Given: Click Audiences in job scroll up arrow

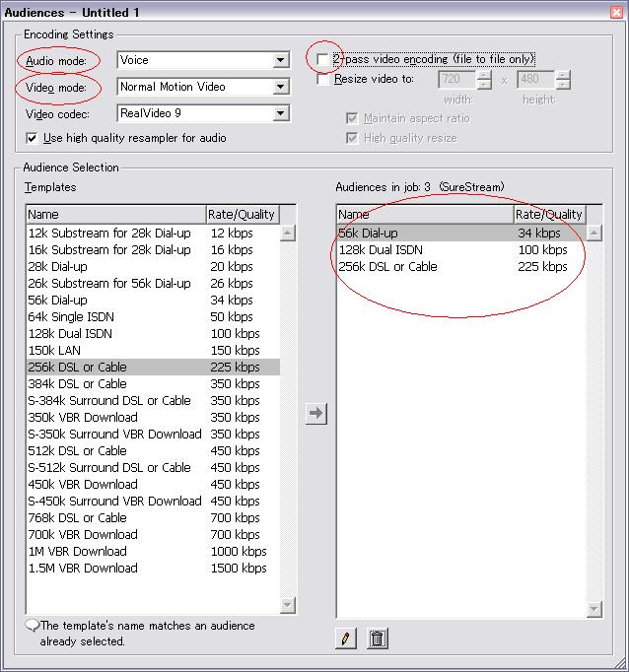Looking at the screenshot, I should [594, 233].
